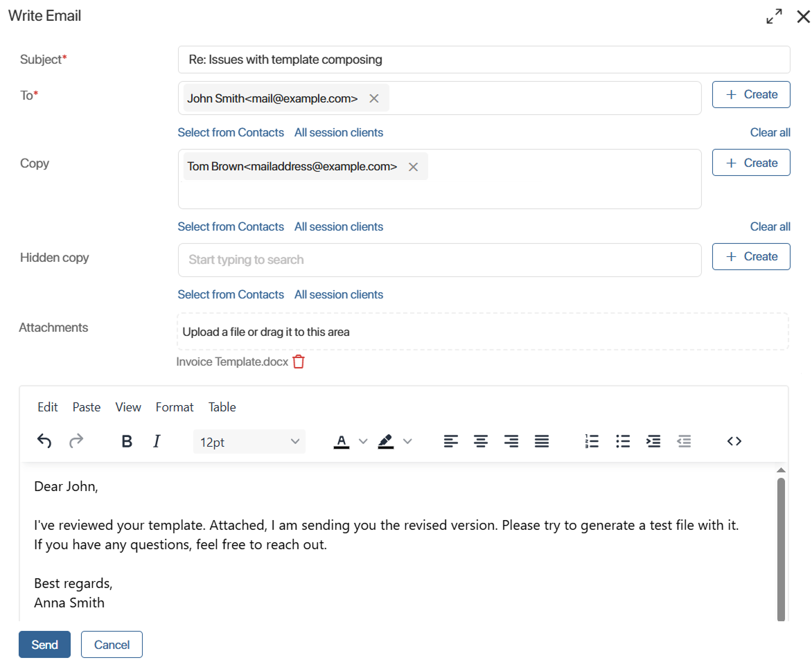Click the Invoice Template.docx file name
812x660 pixels.
pos(232,362)
